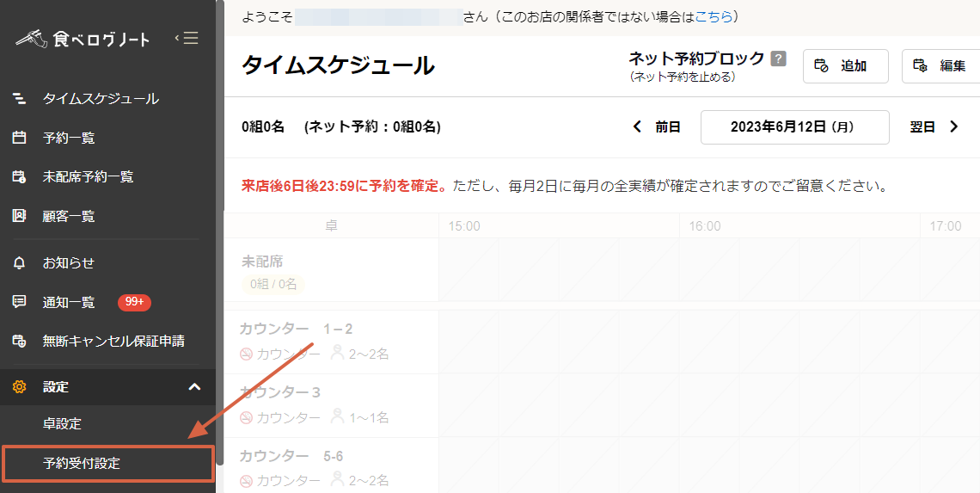The height and width of the screenshot is (493, 980).
Task: Click the タイムスケジュール page heading
Action: (x=338, y=65)
